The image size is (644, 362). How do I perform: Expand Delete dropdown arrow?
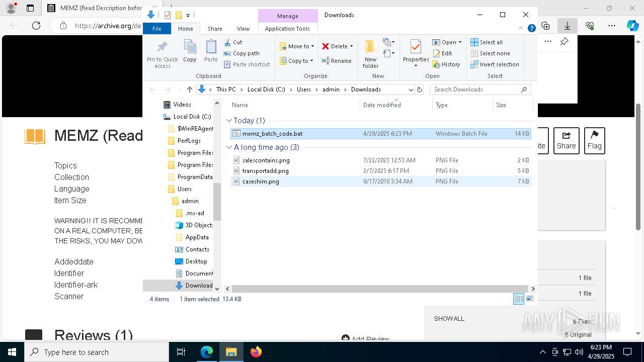point(351,46)
